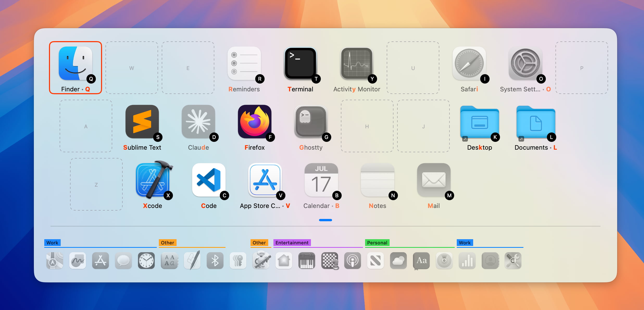Screen dimensions: 644x310
Task: Click the page indicator dot below the grid
Action: (325, 220)
